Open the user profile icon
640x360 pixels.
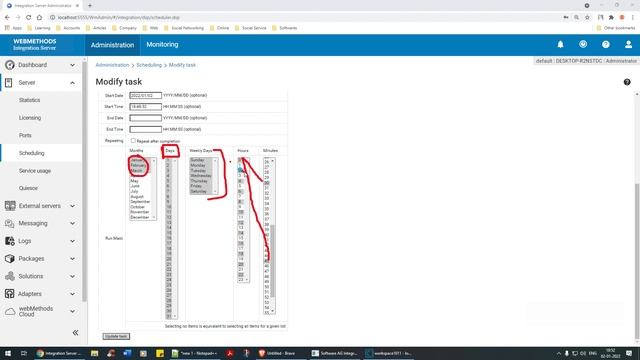point(628,44)
